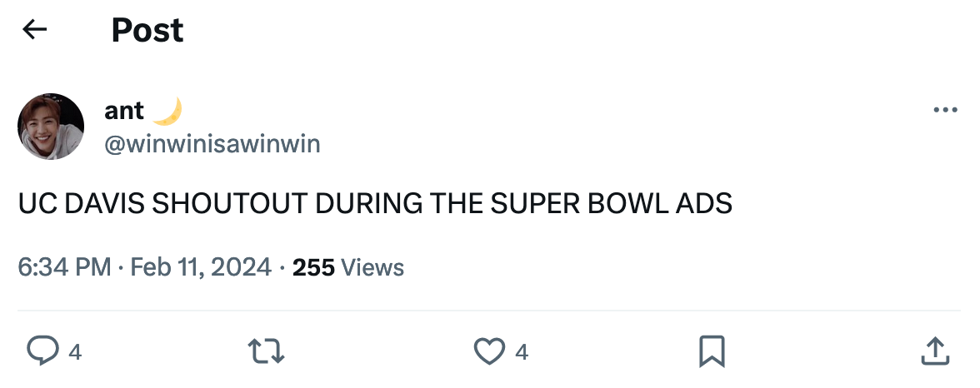Open the 255 Views count
The width and height of the screenshot is (980, 388).
[313, 267]
